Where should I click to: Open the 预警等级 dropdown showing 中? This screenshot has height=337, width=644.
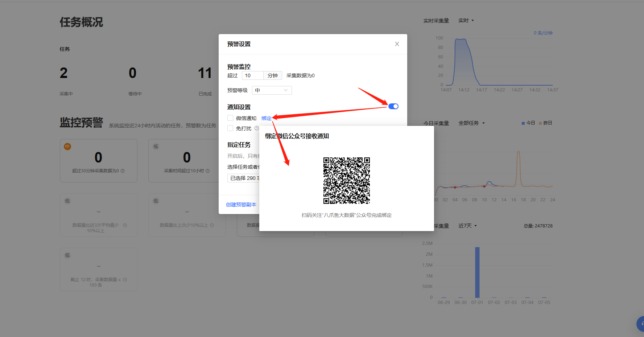point(272,90)
